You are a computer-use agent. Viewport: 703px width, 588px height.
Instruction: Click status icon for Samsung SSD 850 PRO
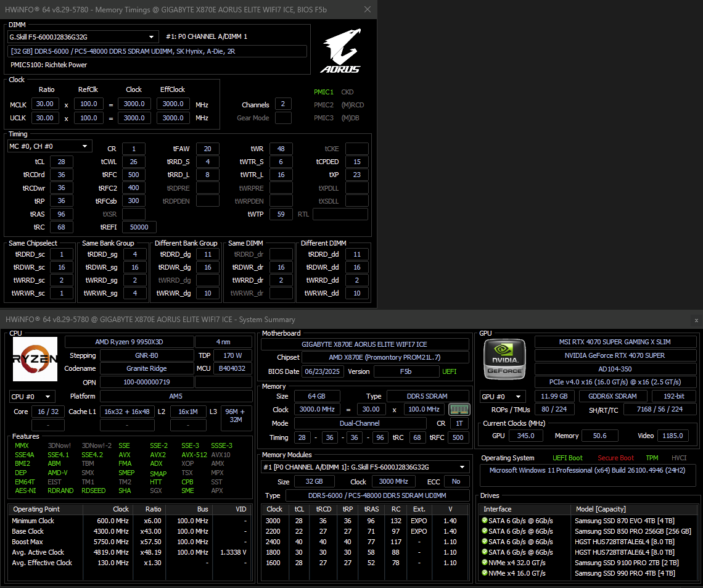click(x=485, y=531)
